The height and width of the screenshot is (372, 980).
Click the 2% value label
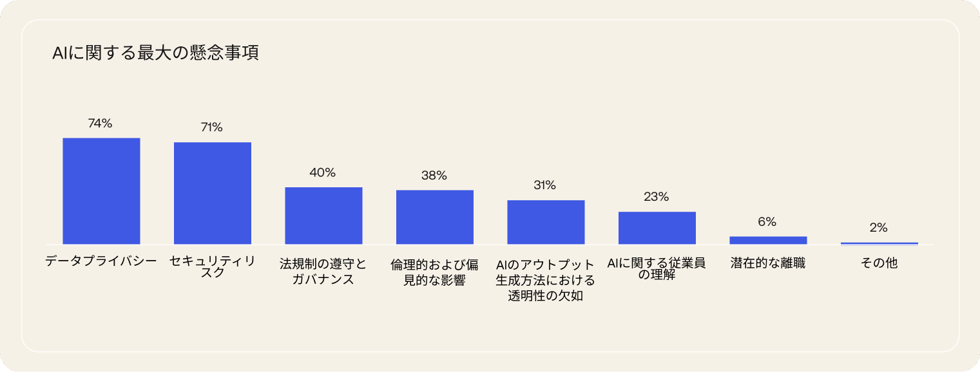point(878,227)
